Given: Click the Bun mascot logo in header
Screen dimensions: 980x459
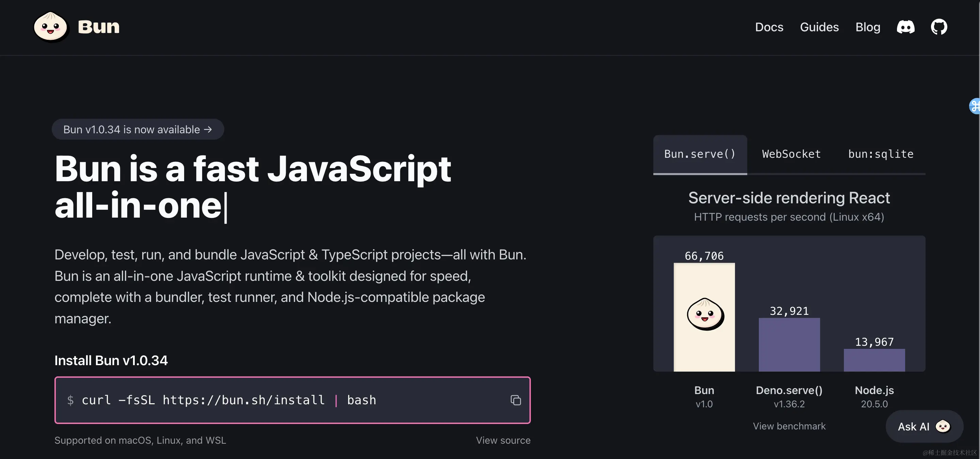Looking at the screenshot, I should click(51, 27).
